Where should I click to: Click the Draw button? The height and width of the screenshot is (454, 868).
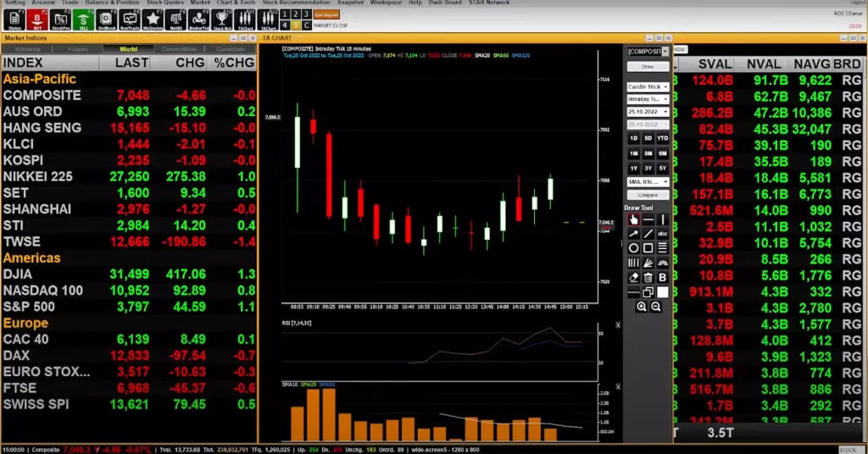tap(648, 66)
